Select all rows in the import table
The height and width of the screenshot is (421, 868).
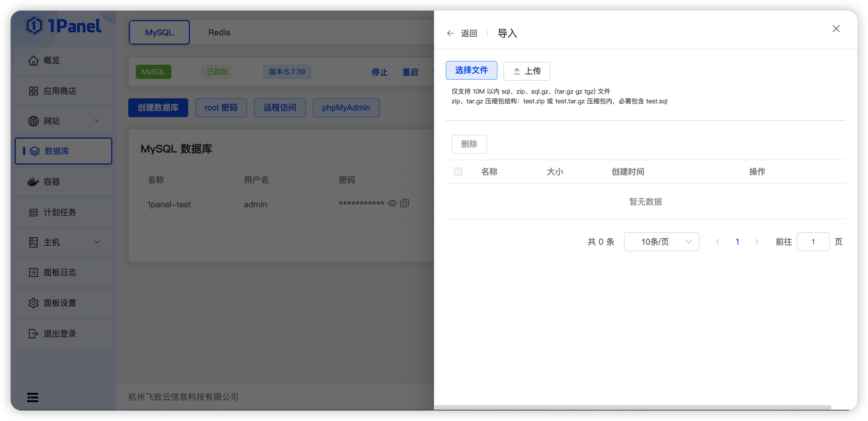click(458, 172)
